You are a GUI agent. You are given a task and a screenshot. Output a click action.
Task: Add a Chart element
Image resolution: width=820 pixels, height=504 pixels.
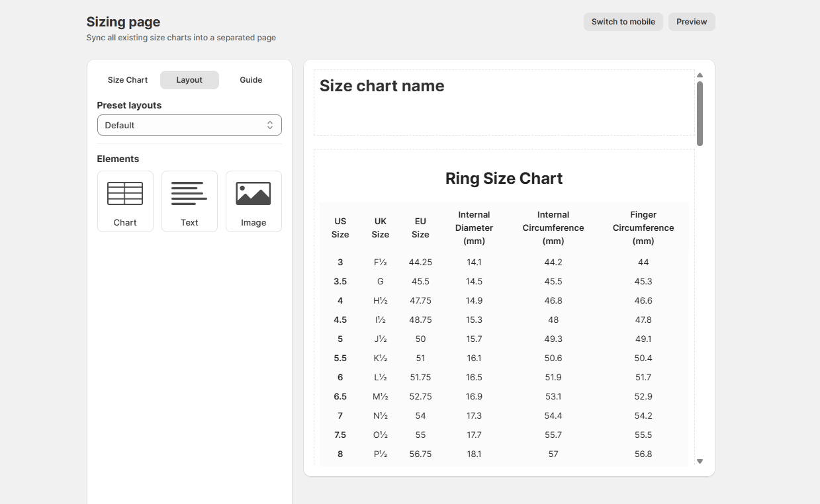125,201
